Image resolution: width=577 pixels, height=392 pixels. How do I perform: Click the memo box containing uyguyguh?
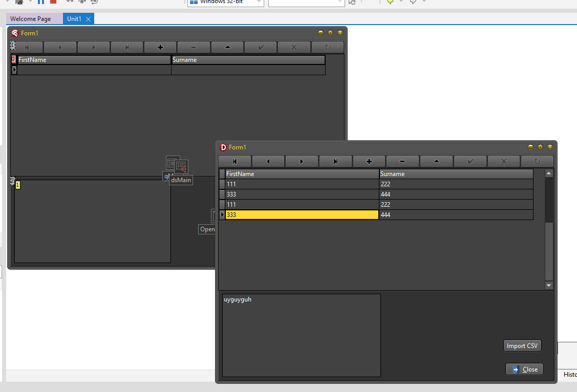(301, 335)
